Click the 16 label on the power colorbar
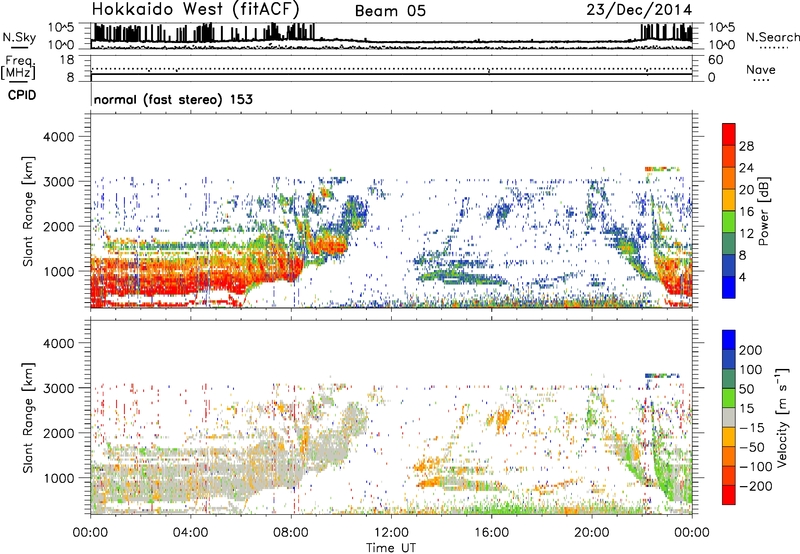Viewport: 800px width, 554px height. [x=746, y=212]
